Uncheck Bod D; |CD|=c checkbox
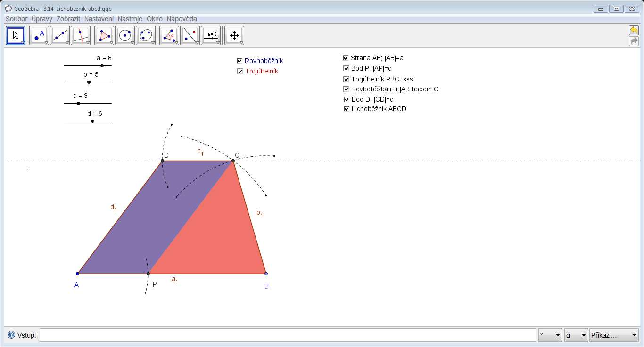 pyautogui.click(x=347, y=99)
